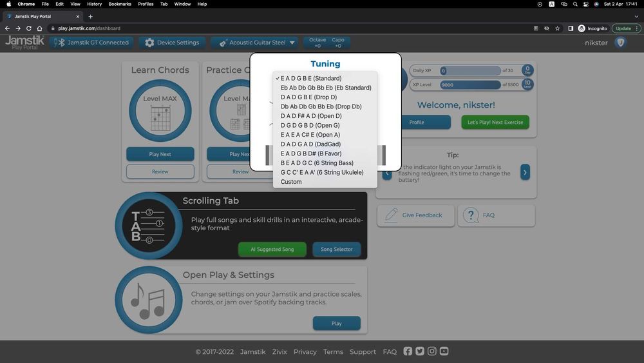
Task: Click Play in Open Play & Settings
Action: 336,323
